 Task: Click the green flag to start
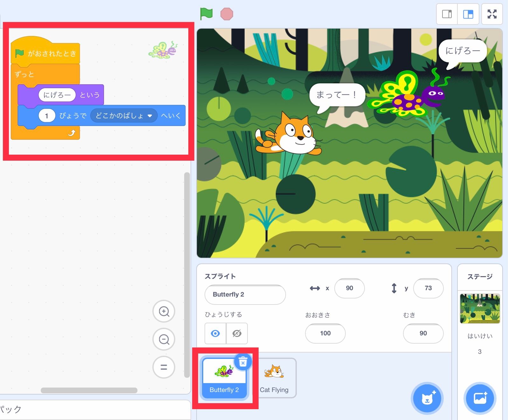pos(206,14)
